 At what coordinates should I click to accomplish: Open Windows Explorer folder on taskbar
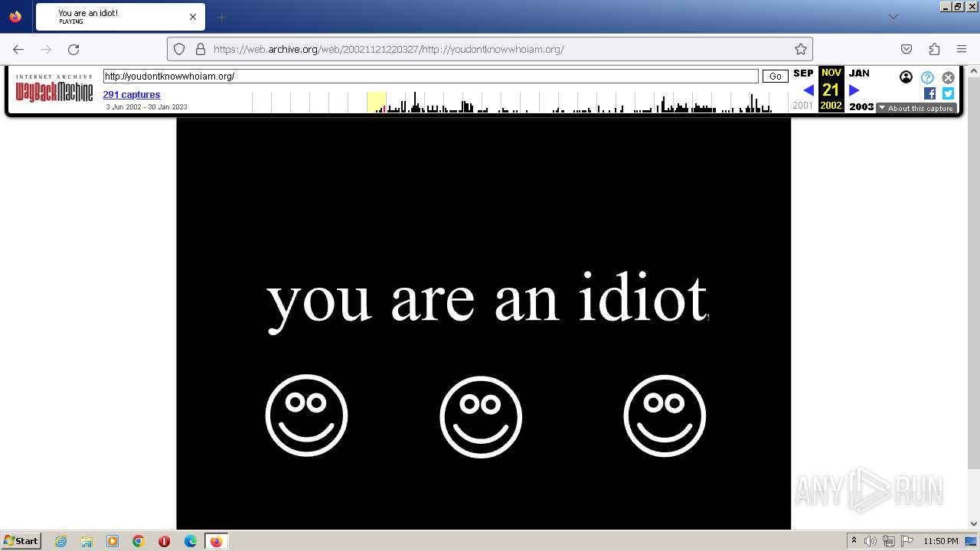[x=87, y=541]
